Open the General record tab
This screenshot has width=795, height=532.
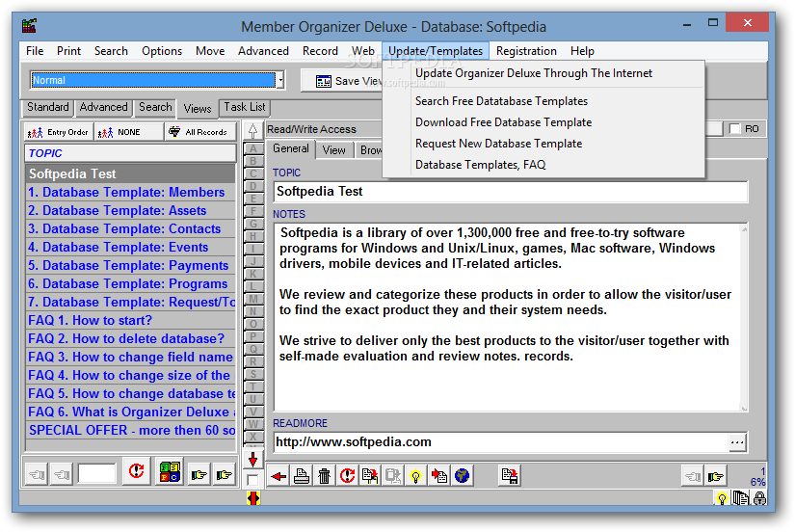(x=290, y=148)
